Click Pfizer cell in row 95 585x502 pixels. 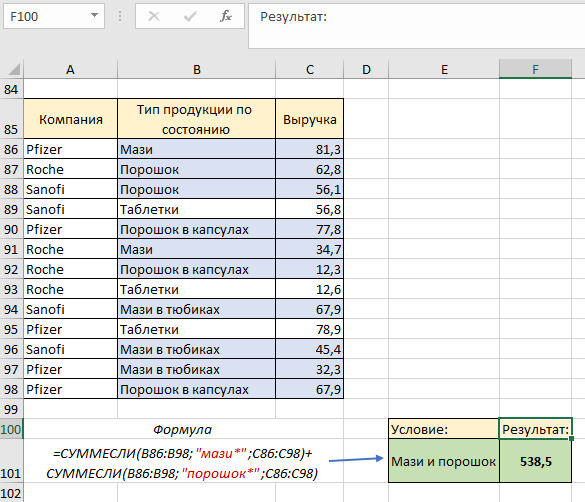point(71,329)
